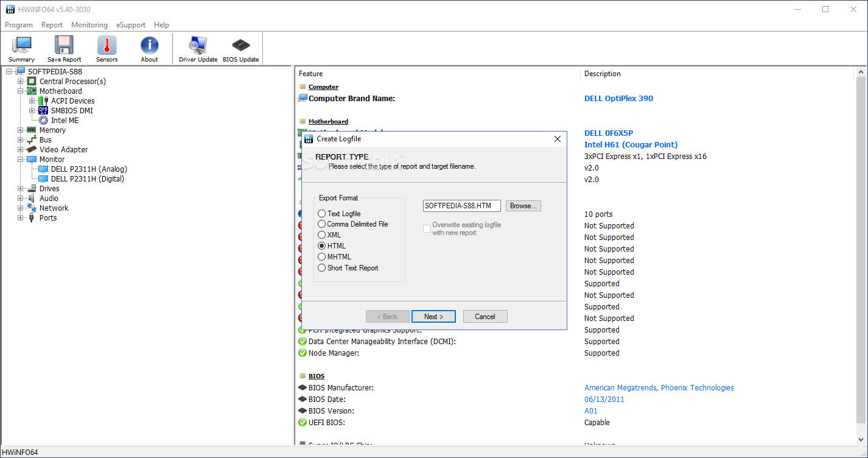Close the Create Logfile dialog
The width and height of the screenshot is (868, 458).
[x=557, y=139]
